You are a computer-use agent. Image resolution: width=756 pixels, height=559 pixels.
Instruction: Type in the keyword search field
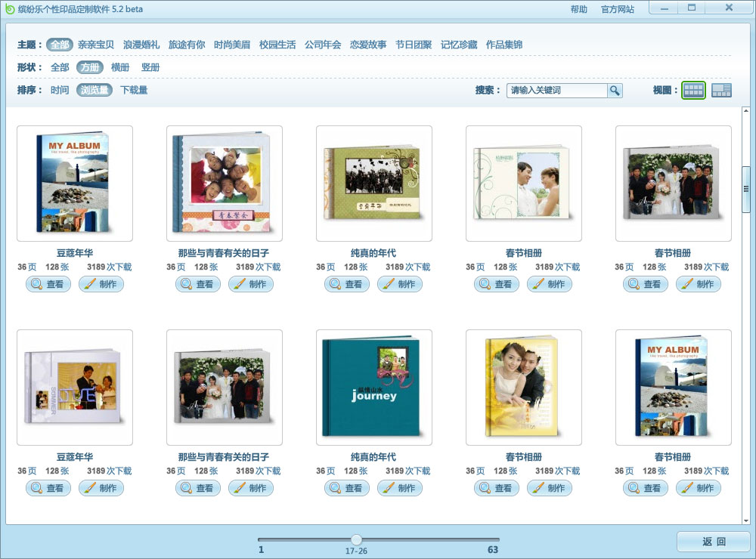click(x=556, y=91)
